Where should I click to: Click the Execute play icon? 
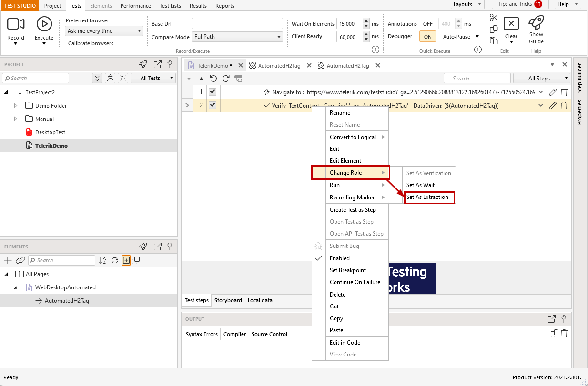44,23
